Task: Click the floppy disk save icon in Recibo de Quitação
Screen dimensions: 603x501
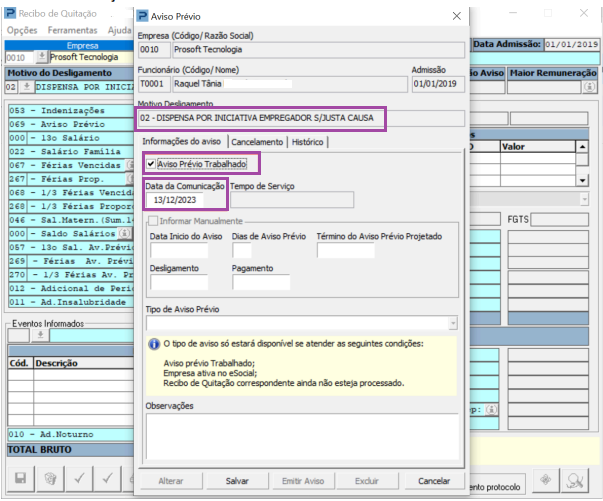Action: click(x=20, y=479)
